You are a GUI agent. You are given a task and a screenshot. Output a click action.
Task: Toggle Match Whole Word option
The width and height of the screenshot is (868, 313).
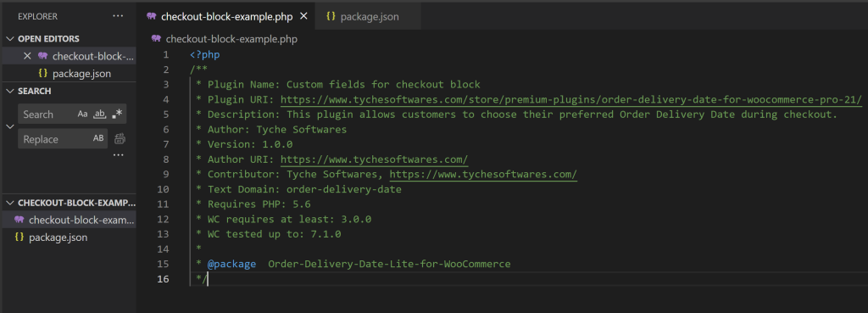coord(100,115)
